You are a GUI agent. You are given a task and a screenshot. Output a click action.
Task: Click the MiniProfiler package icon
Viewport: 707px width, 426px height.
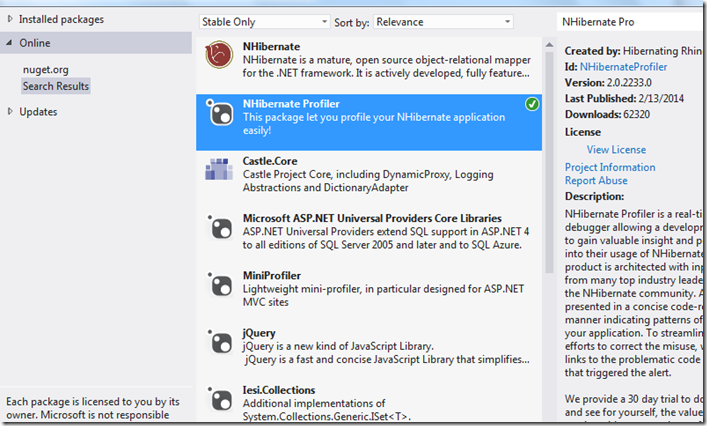coord(220,284)
